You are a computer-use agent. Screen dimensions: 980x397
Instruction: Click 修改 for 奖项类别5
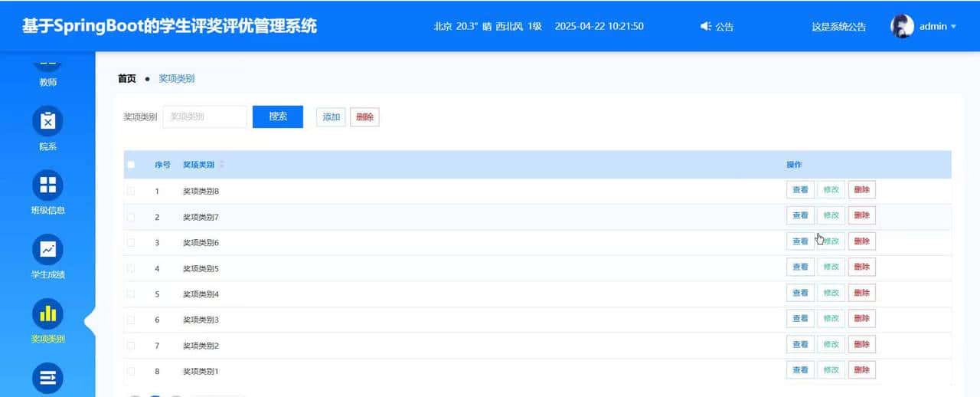(x=831, y=267)
